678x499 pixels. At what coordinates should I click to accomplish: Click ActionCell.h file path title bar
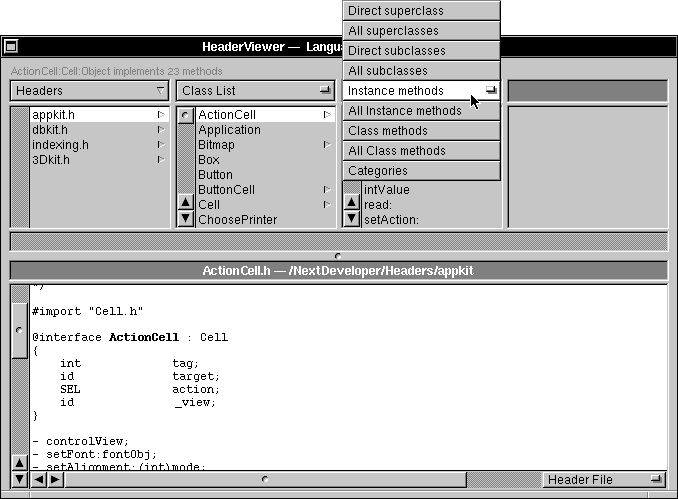(338, 271)
